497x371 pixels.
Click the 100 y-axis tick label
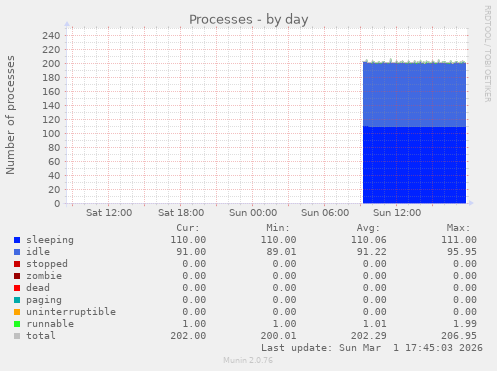51,134
